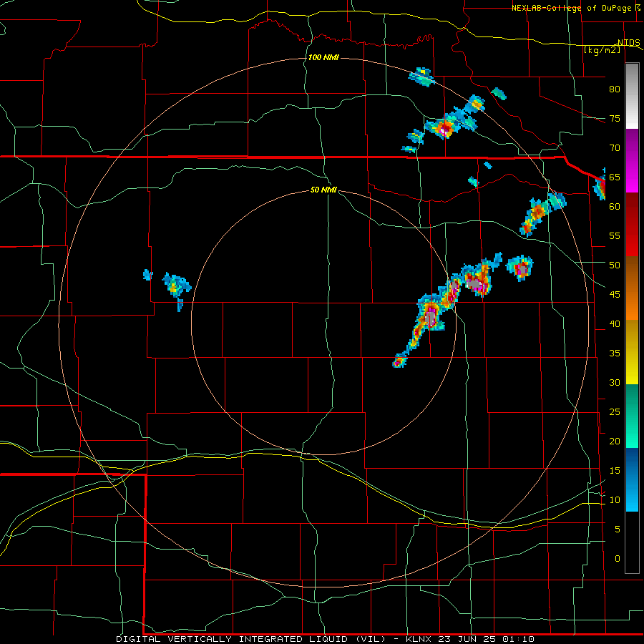The height and width of the screenshot is (644, 644).
Task: Click the 100 NMI range ring label
Action: pyautogui.click(x=323, y=57)
